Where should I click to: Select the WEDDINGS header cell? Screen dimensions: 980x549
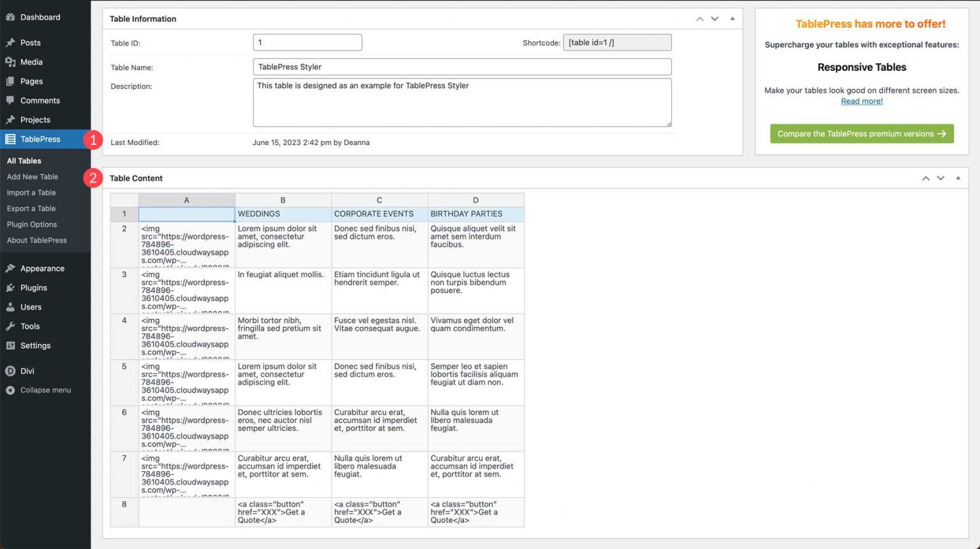(x=283, y=214)
